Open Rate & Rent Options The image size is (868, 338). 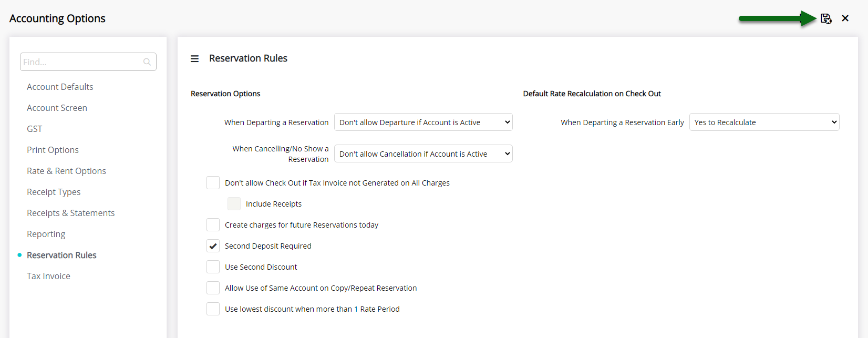tap(66, 171)
